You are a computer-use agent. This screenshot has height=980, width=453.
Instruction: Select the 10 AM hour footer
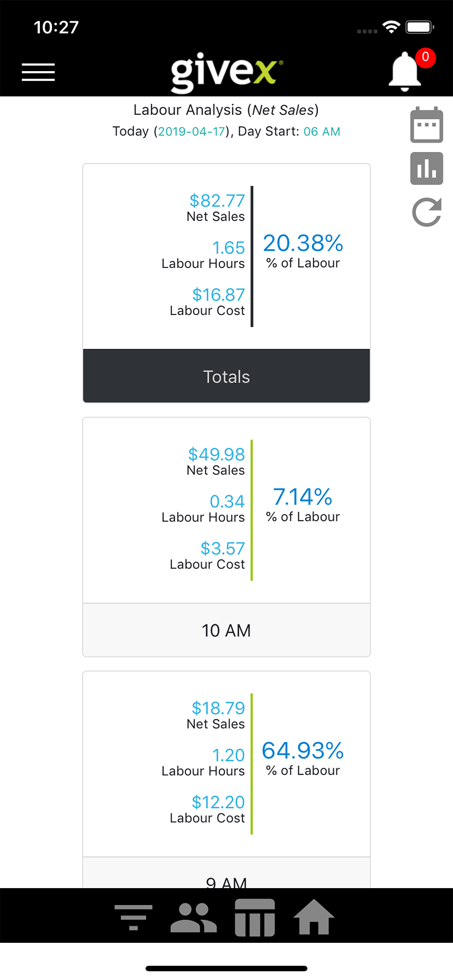[226, 630]
